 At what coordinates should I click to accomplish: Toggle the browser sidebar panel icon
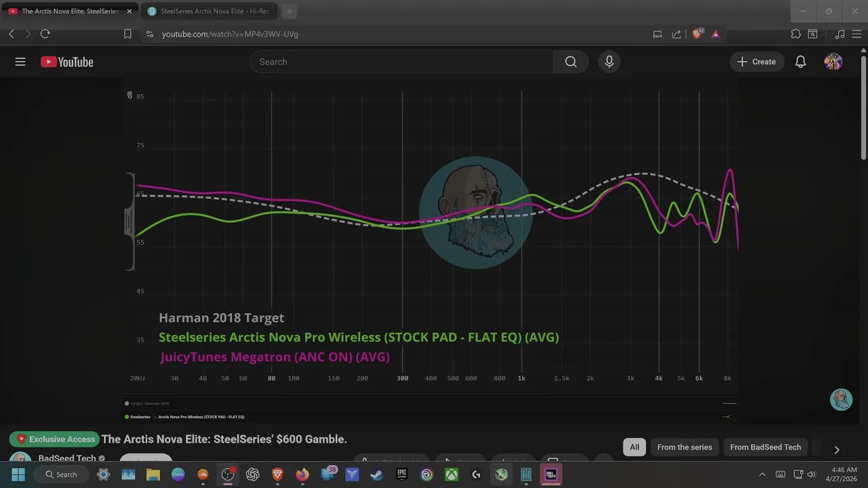point(812,34)
